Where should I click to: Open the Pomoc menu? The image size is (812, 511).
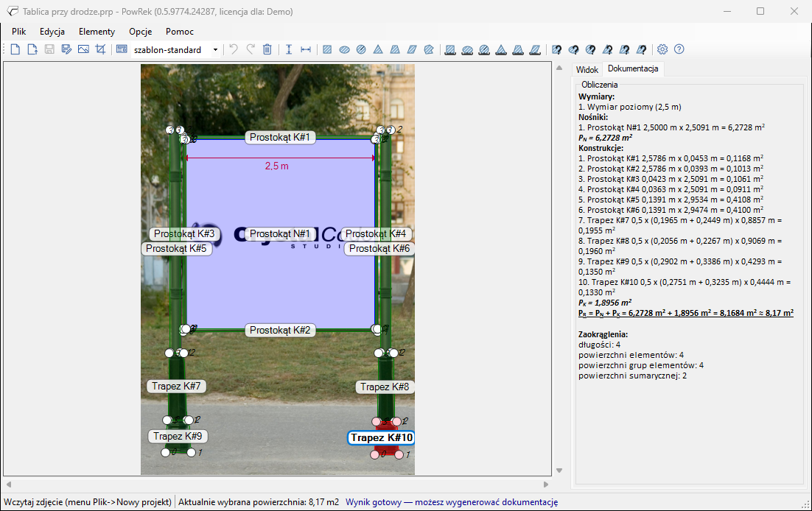click(x=180, y=32)
